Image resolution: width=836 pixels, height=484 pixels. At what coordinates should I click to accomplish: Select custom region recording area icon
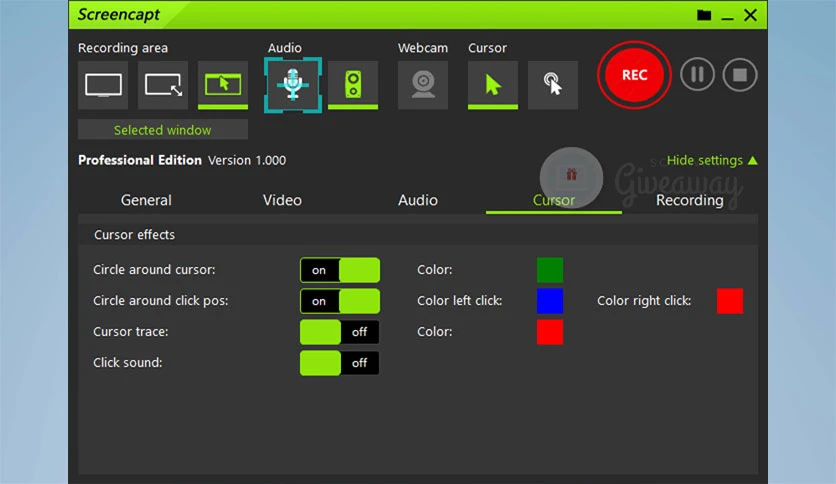pos(163,85)
